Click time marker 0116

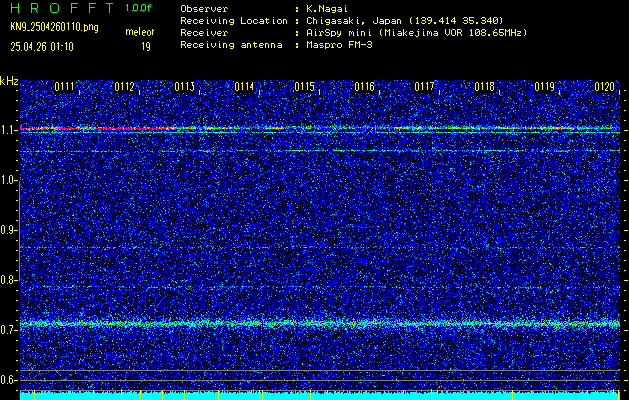point(364,86)
